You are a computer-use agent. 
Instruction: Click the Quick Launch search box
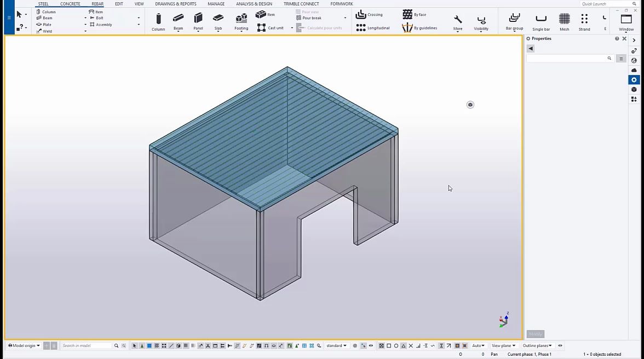point(609,4)
